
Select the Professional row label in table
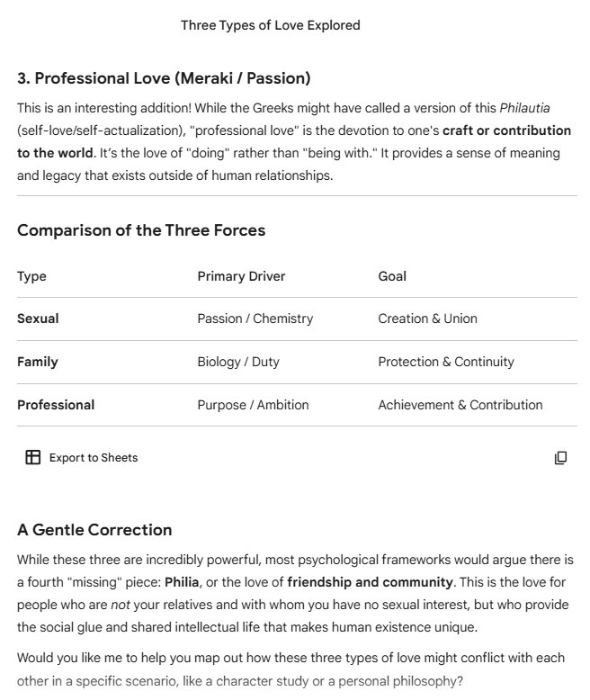(x=56, y=405)
